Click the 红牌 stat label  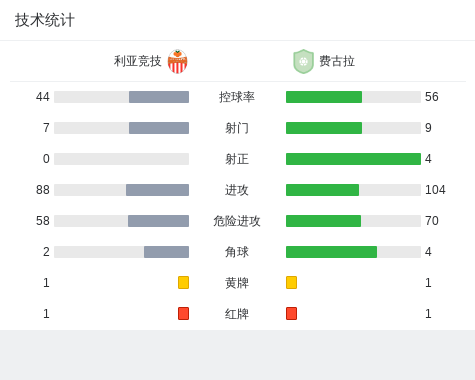pos(237,314)
